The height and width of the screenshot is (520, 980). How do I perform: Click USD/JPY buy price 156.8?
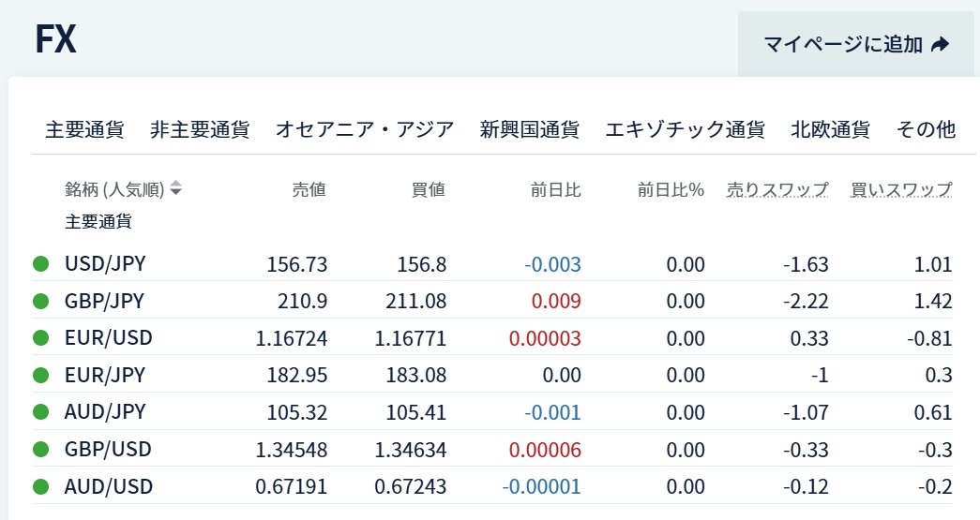tap(422, 264)
